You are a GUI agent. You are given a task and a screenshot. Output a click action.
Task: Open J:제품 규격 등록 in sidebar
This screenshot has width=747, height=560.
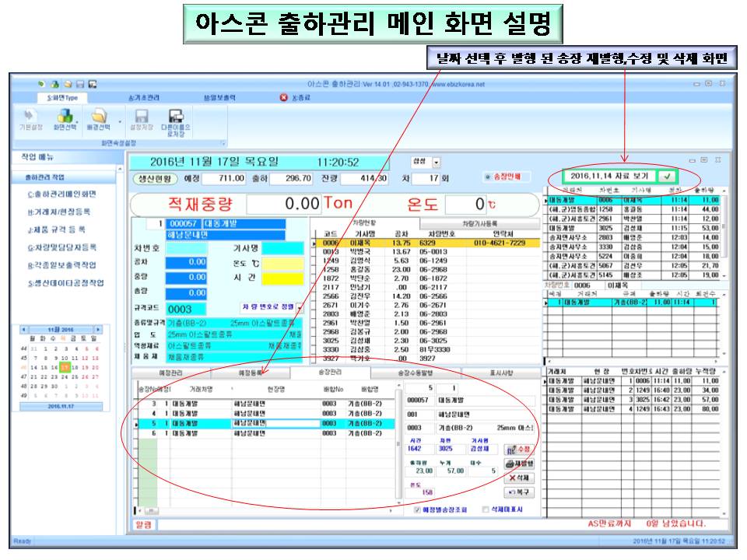tap(56, 229)
